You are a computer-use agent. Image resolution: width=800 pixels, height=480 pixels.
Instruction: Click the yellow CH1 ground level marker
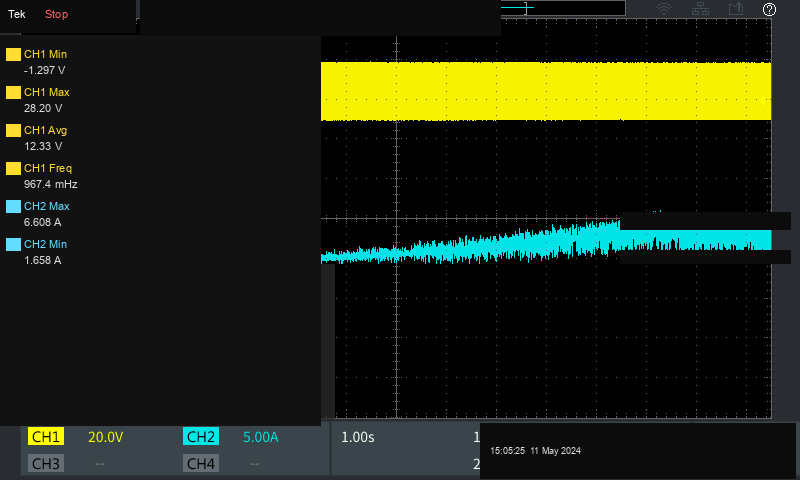764,101
